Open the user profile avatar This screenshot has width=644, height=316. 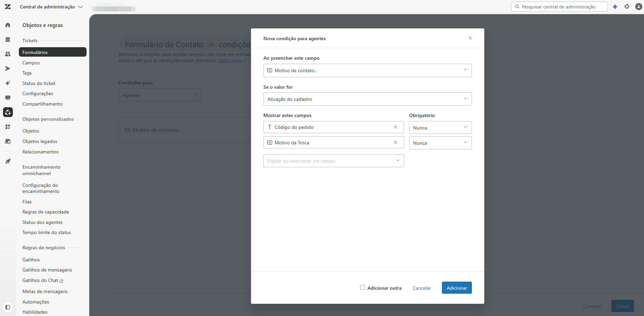coord(639,6)
